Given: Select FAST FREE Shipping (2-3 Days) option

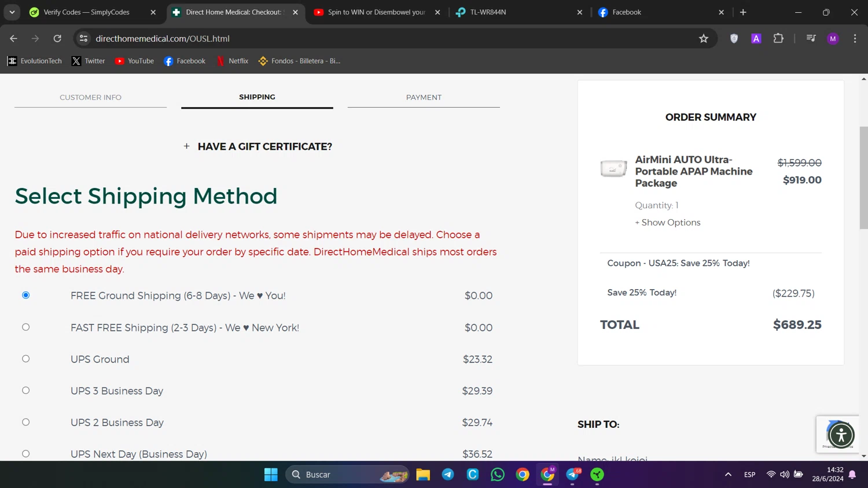Looking at the screenshot, I should tap(25, 327).
